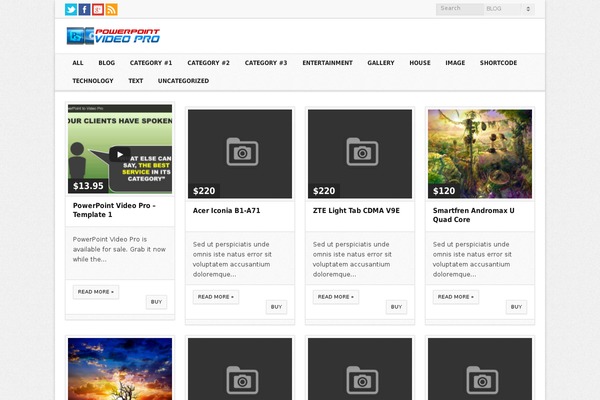Buy the ZTE Light Tab CDMA V9E

tap(396, 307)
